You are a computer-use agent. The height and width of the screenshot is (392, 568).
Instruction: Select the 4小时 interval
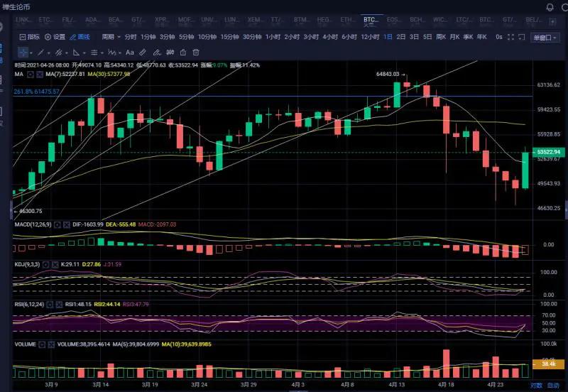tap(330, 37)
